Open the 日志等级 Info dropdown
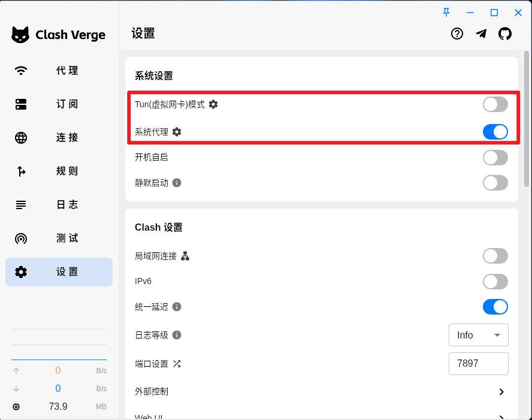 pos(479,335)
